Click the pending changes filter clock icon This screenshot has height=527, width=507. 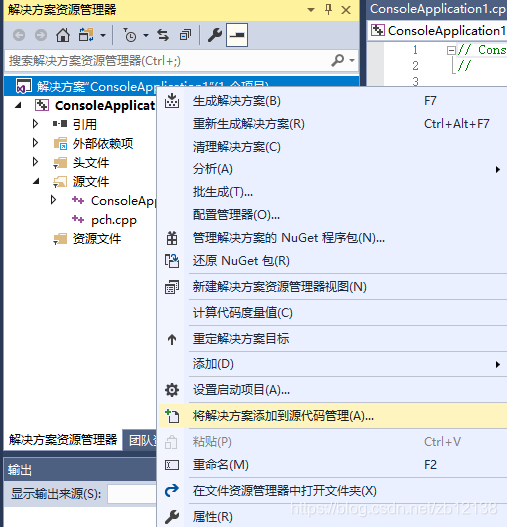[129, 35]
